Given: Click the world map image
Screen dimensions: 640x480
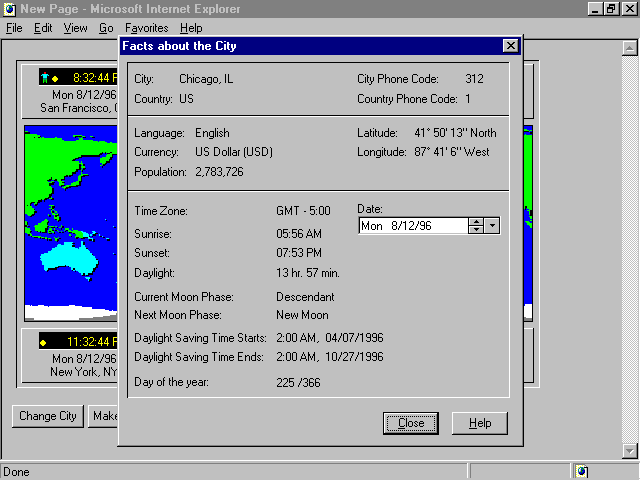Looking at the screenshot, I should coord(70,220).
